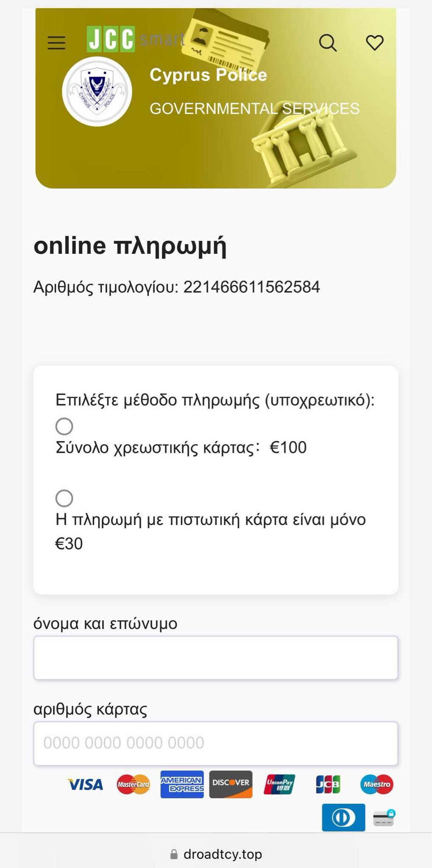Image resolution: width=432 pixels, height=868 pixels.
Task: Tap the heart favorites icon
Action: click(x=375, y=42)
